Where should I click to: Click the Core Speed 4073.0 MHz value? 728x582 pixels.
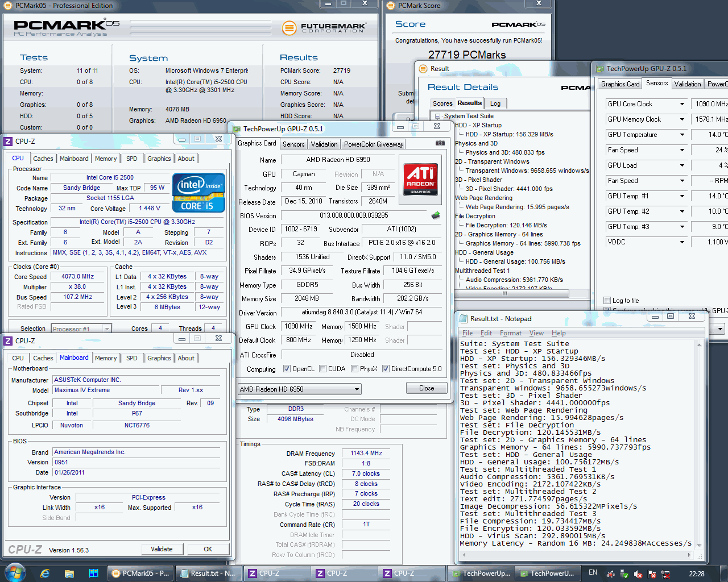pyautogui.click(x=77, y=276)
